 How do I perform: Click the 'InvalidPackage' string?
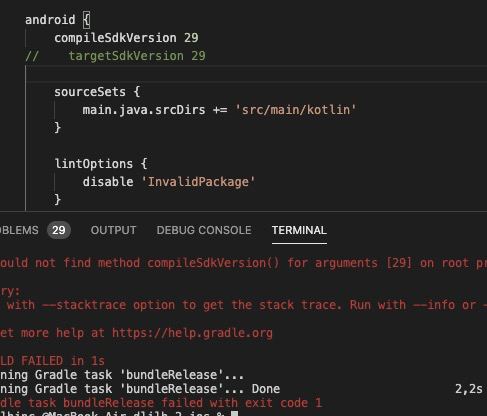(x=198, y=182)
